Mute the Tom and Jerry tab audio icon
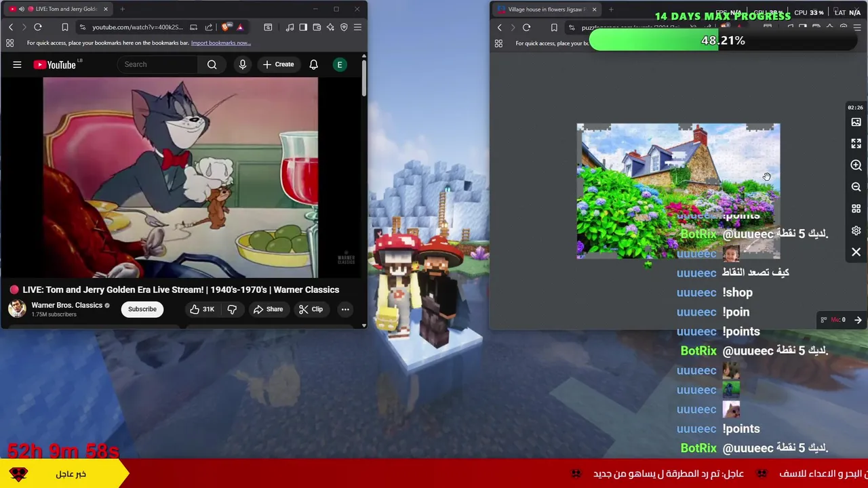 pos(22,9)
